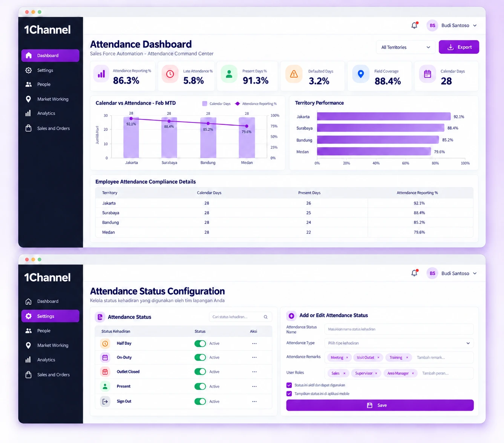Click Attendance Reporting % legend line marker
The image size is (504, 443).
coord(237,104)
